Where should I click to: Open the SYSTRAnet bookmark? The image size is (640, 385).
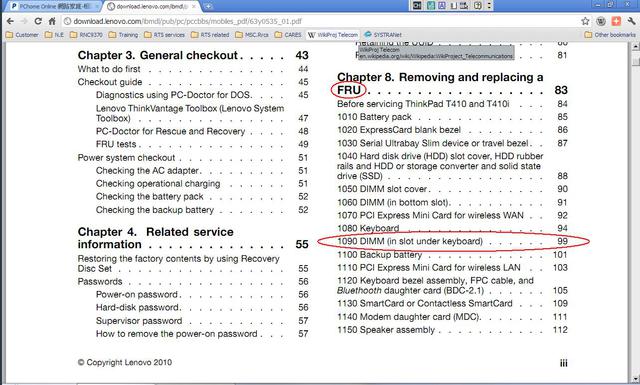pyautogui.click(x=383, y=35)
